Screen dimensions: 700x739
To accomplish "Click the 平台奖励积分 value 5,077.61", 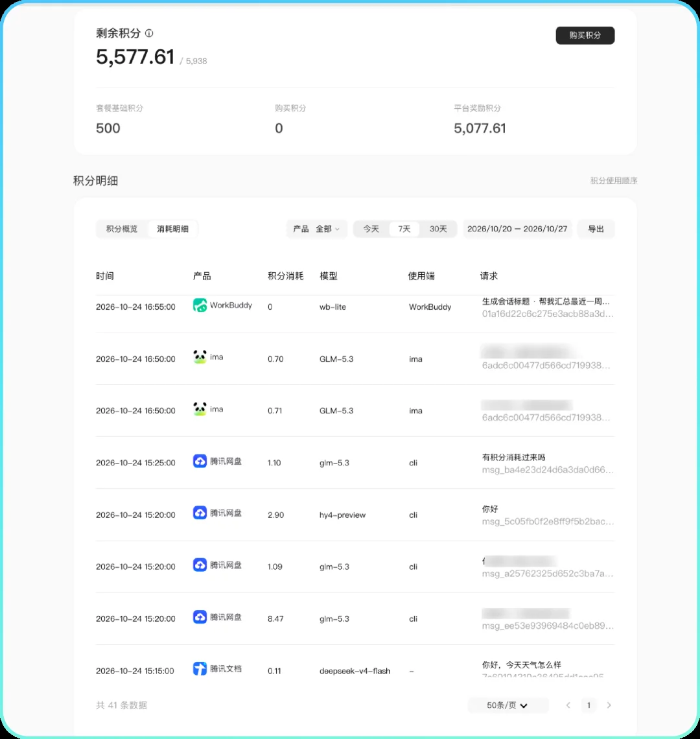I will point(480,128).
